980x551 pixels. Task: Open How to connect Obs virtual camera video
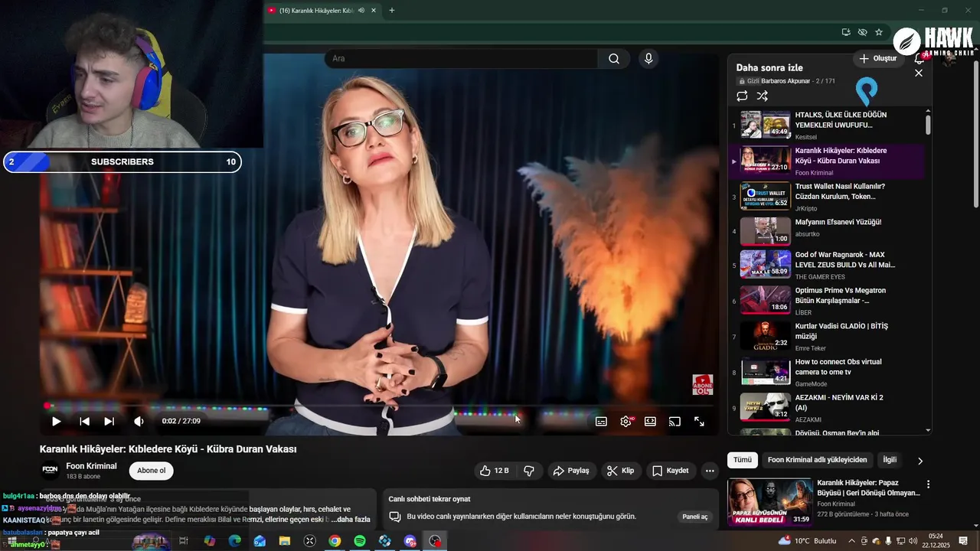point(827,372)
